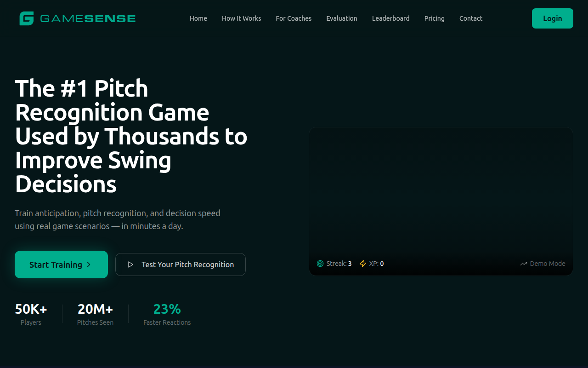
Task: Click the XP: 0 text
Action: 376,264
